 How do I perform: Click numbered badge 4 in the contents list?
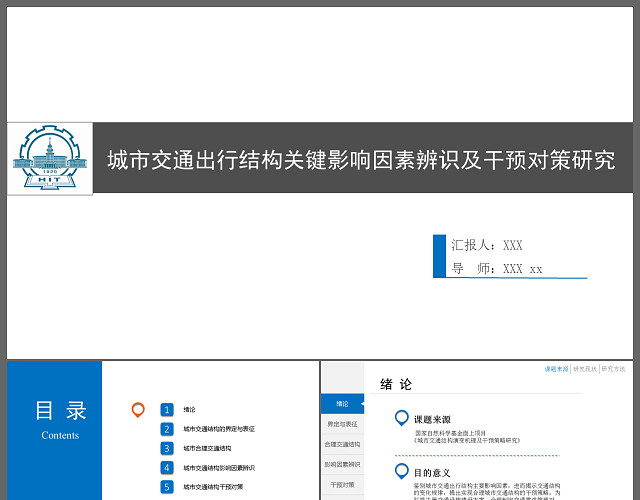(167, 467)
